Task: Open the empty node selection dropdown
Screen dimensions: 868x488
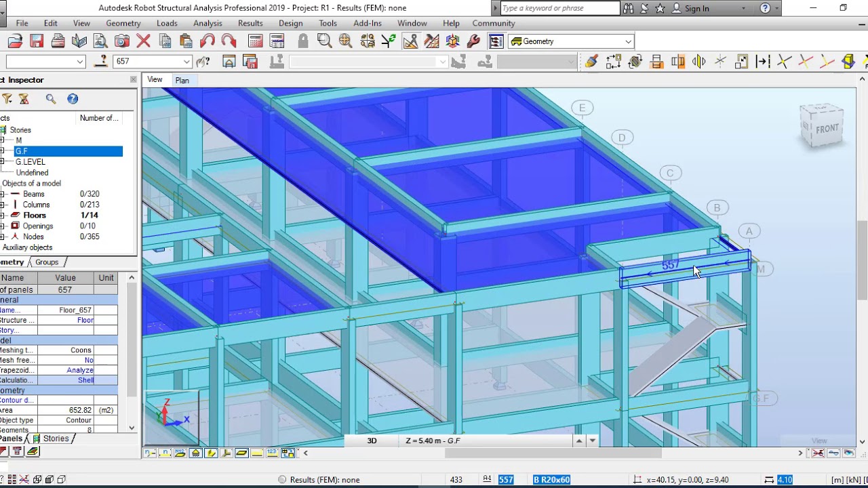Action: [80, 62]
